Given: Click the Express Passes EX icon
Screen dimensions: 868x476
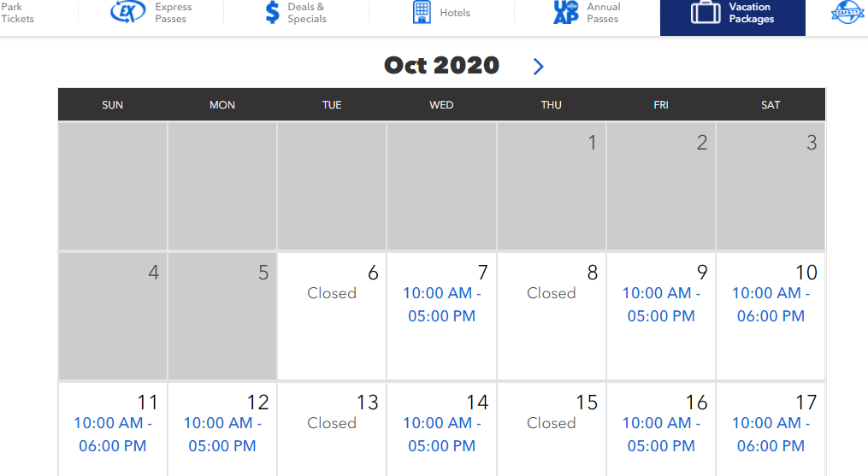Looking at the screenshot, I should (128, 12).
